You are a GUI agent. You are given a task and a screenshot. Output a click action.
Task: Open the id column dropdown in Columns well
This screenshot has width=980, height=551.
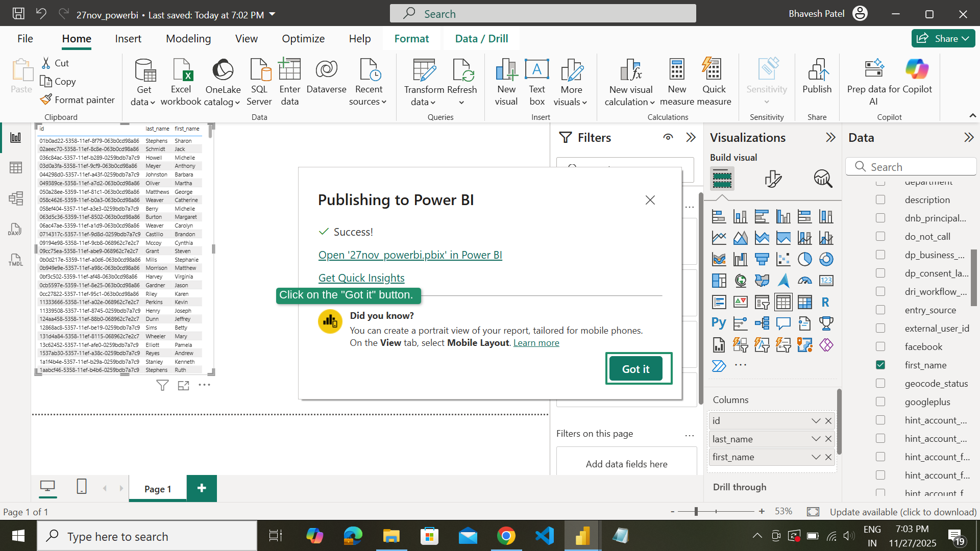click(x=815, y=420)
